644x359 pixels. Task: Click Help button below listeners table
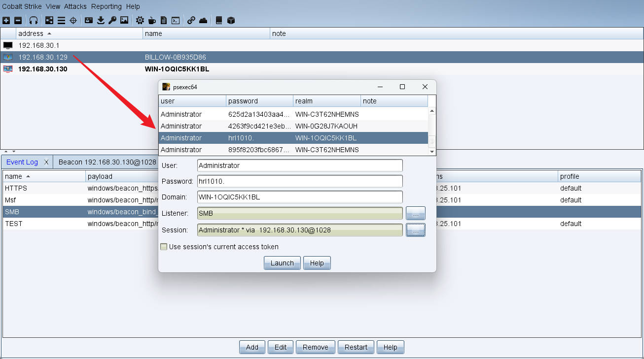(390, 347)
